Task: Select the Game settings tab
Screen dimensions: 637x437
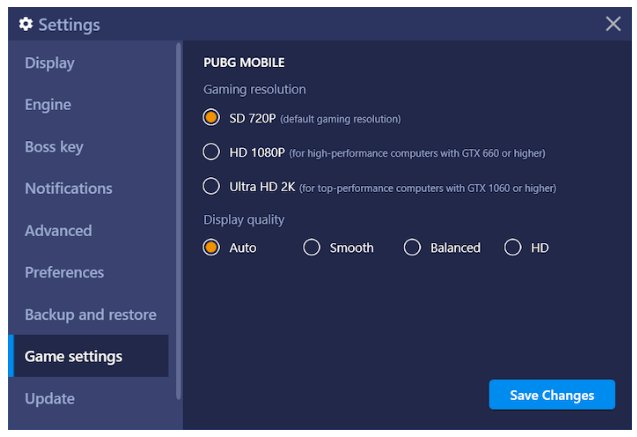Action: (x=74, y=356)
